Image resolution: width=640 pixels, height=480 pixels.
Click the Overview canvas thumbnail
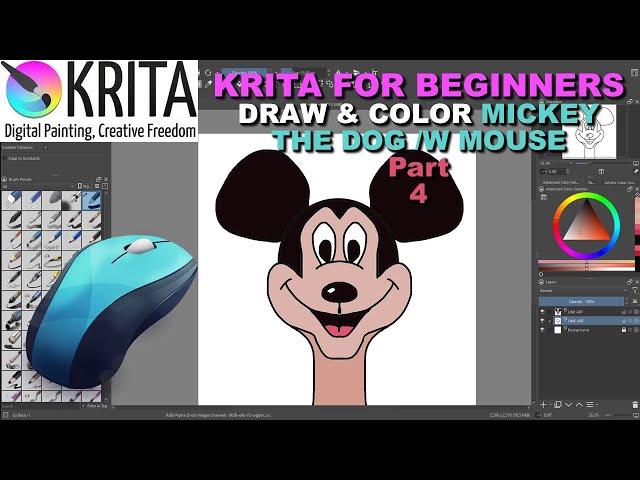(589, 131)
